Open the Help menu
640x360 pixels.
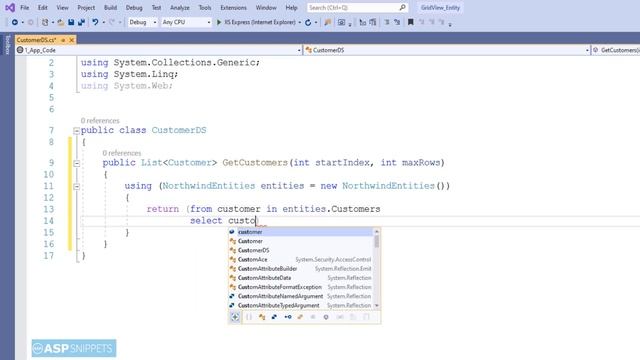click(291, 8)
